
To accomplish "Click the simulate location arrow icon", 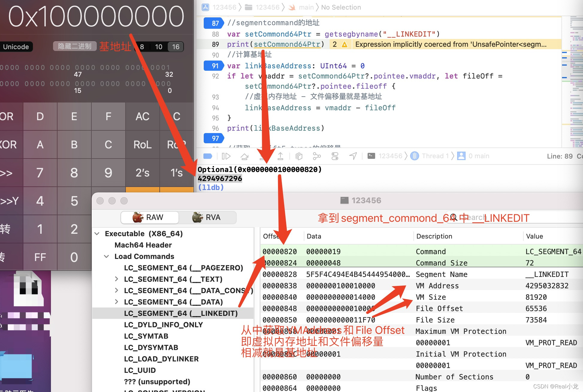I will 353,156.
